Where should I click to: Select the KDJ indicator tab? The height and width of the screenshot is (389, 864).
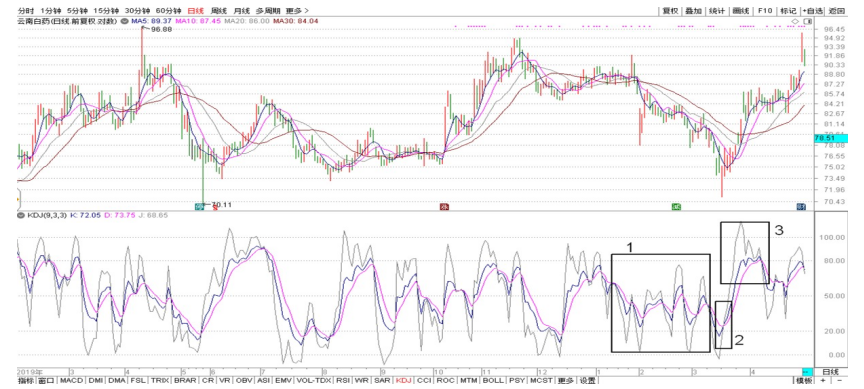point(403,380)
